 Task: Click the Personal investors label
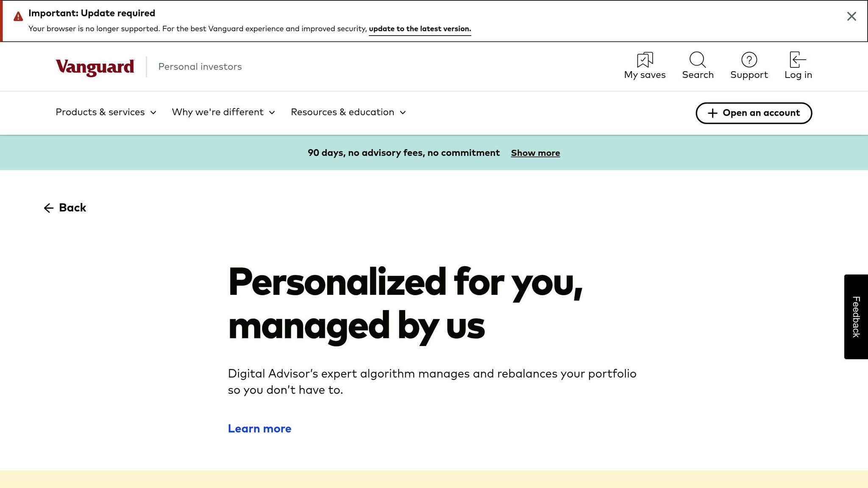pyautogui.click(x=200, y=67)
